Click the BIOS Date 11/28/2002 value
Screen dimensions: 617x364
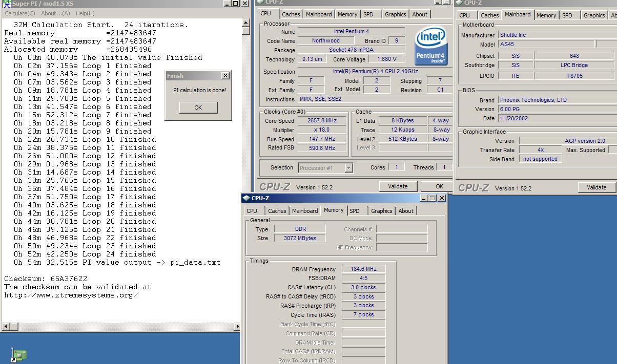558,118
